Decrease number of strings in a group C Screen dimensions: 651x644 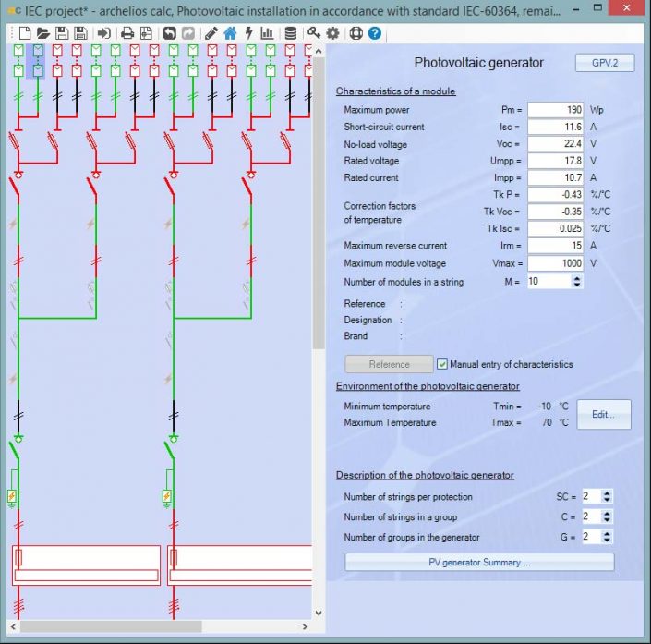pos(607,520)
